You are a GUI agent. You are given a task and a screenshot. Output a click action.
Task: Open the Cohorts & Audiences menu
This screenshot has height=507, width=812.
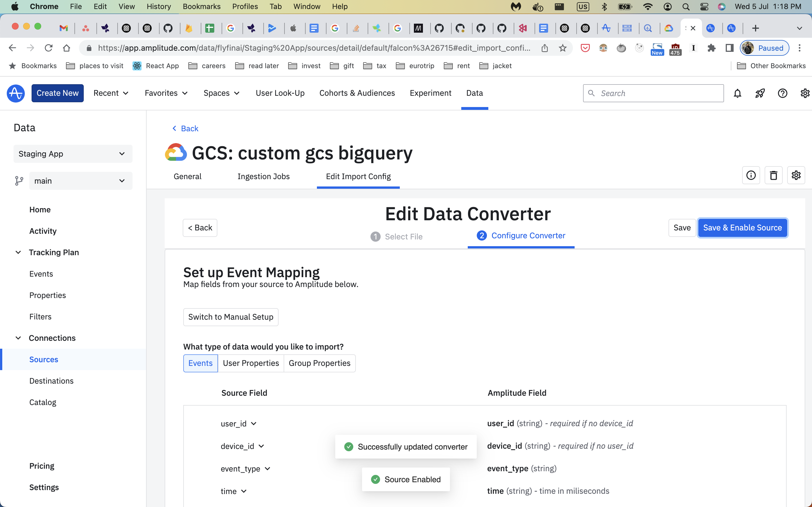[357, 93]
